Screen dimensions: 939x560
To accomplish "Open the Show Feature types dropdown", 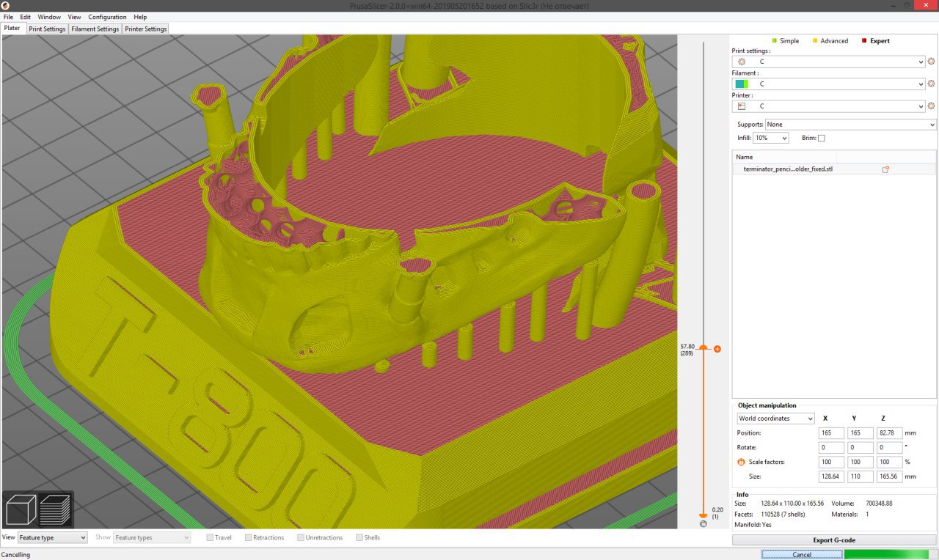I will coord(152,538).
